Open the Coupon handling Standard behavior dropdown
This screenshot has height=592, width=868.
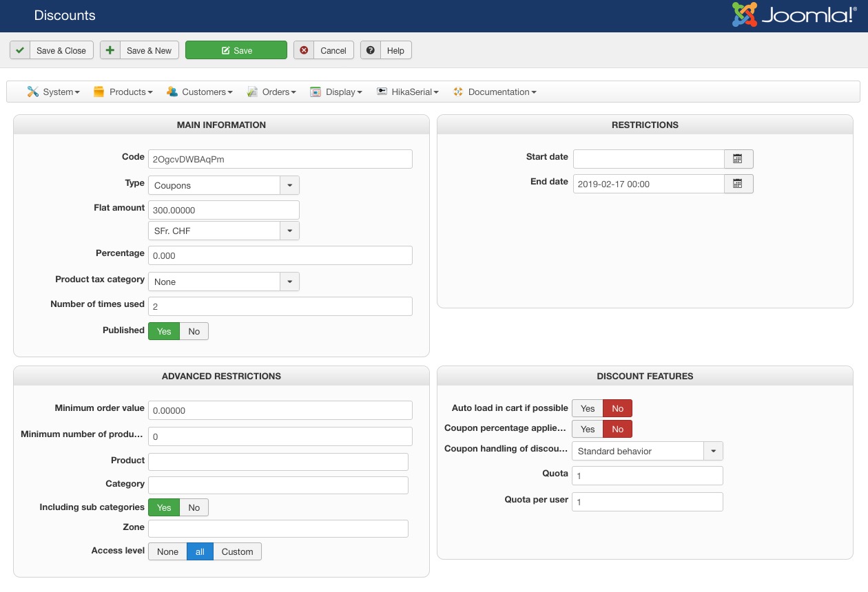(648, 451)
